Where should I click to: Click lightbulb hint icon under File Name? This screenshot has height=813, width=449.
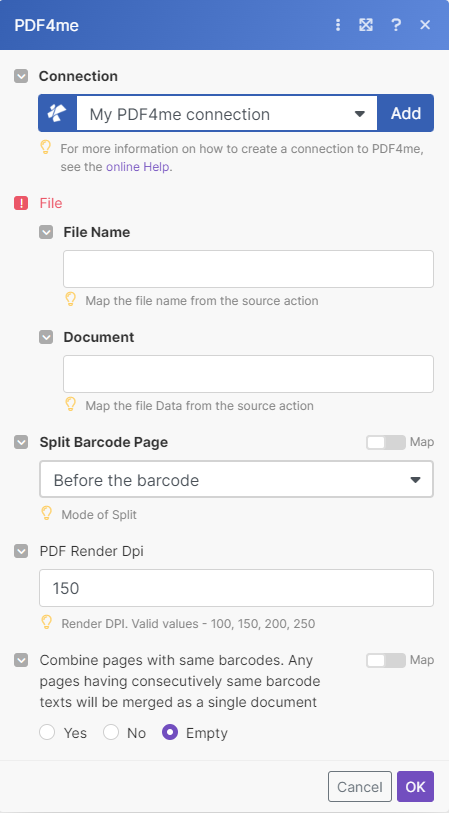[71, 299]
